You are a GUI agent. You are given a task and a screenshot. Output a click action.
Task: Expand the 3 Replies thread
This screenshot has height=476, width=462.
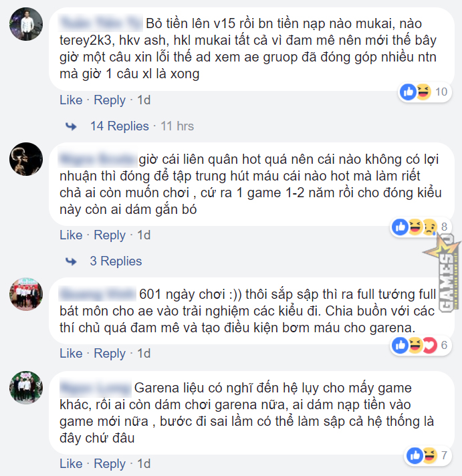pyautogui.click(x=116, y=261)
